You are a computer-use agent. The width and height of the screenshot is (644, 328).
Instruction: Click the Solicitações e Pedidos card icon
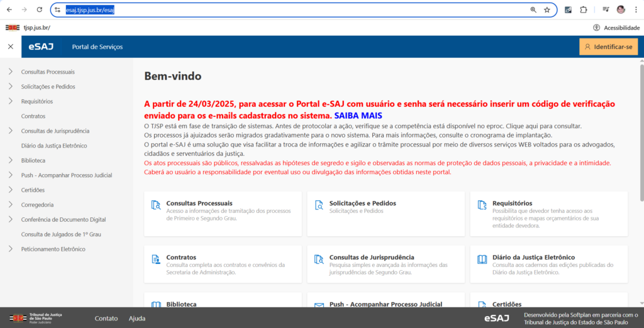pos(319,205)
